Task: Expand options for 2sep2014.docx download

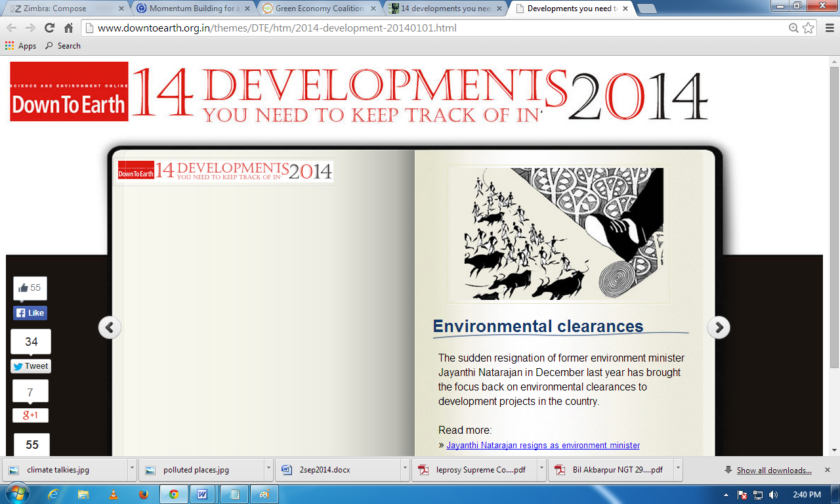Action: tap(405, 470)
